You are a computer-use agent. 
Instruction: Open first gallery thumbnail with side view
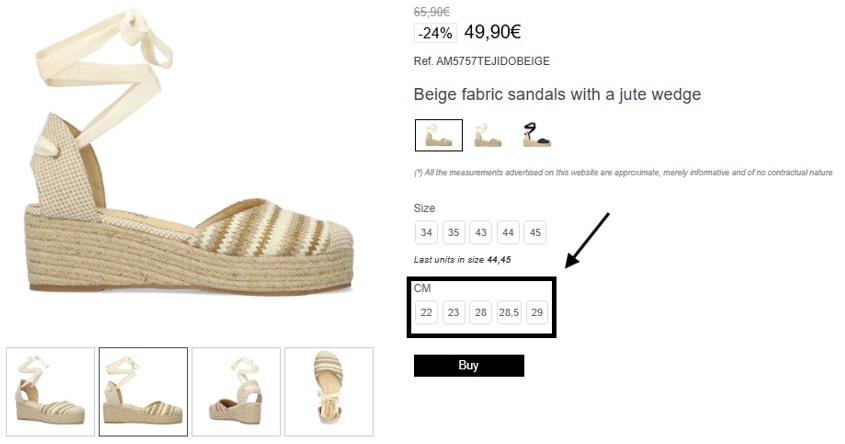tap(51, 392)
